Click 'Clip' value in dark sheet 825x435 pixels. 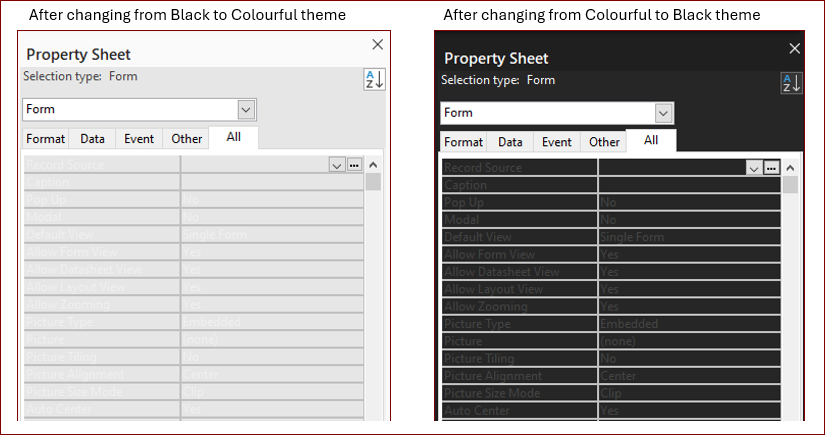tap(611, 393)
